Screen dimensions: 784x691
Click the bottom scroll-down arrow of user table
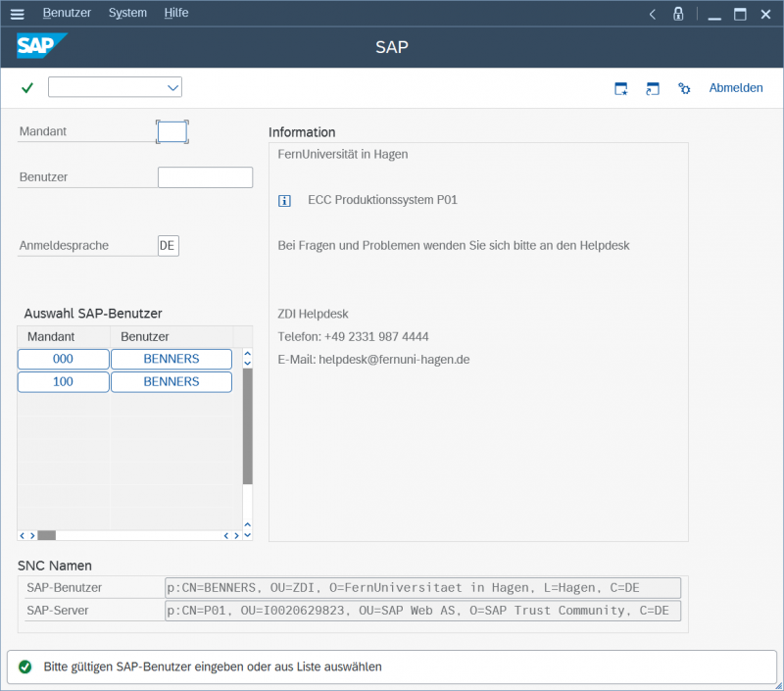coord(248,535)
